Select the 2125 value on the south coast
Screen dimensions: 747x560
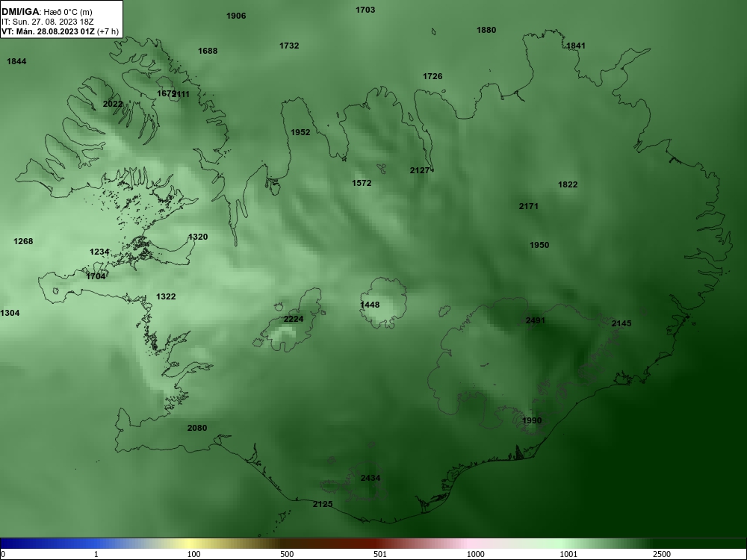[323, 504]
